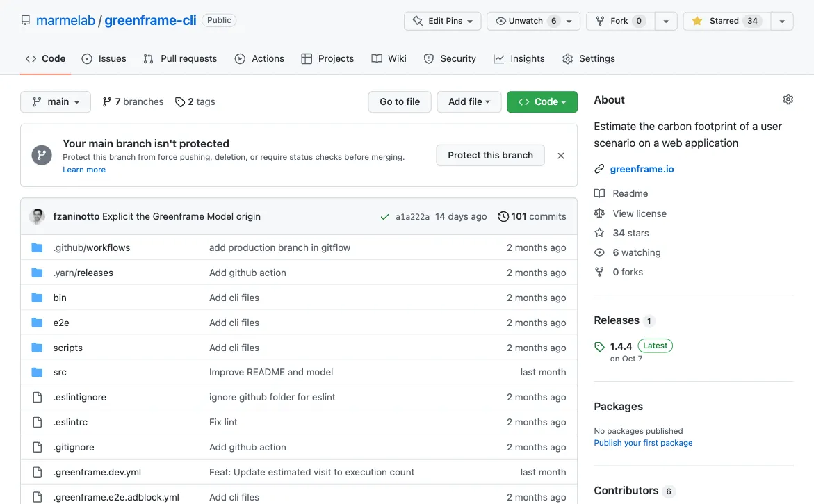Open the Learn more link
This screenshot has width=814, height=504.
[84, 170]
